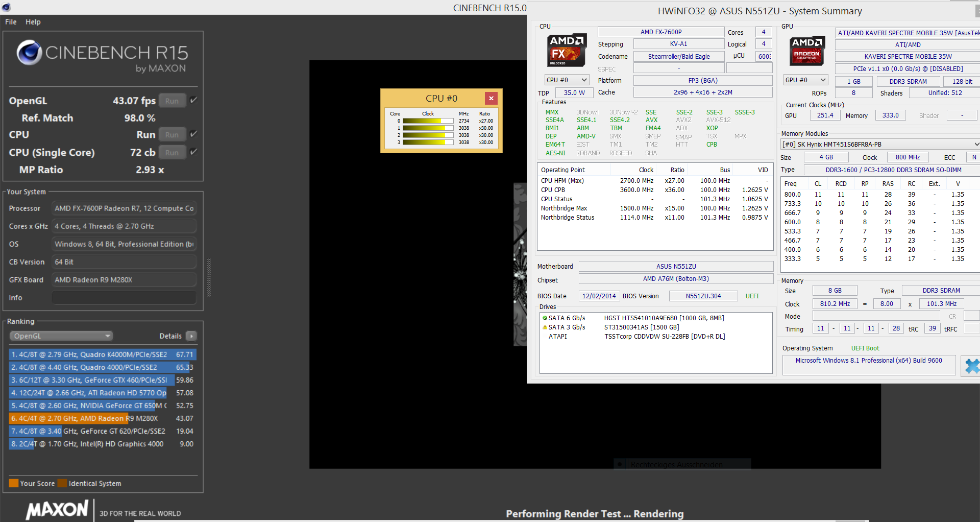Click the FP3 (BGA) platform field
The image size is (980, 522).
pos(703,81)
